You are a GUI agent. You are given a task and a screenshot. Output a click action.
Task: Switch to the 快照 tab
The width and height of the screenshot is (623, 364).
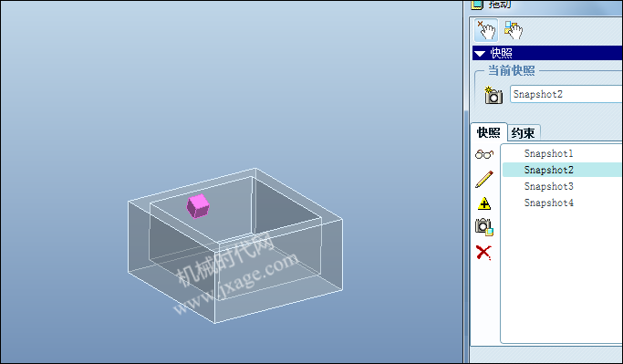pyautogui.click(x=489, y=132)
